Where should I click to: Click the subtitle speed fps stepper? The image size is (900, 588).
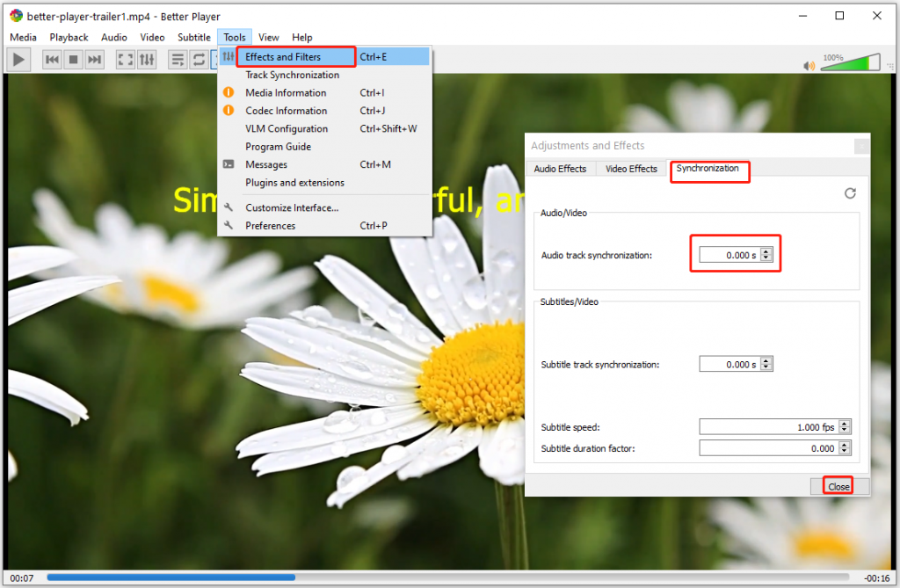click(845, 427)
